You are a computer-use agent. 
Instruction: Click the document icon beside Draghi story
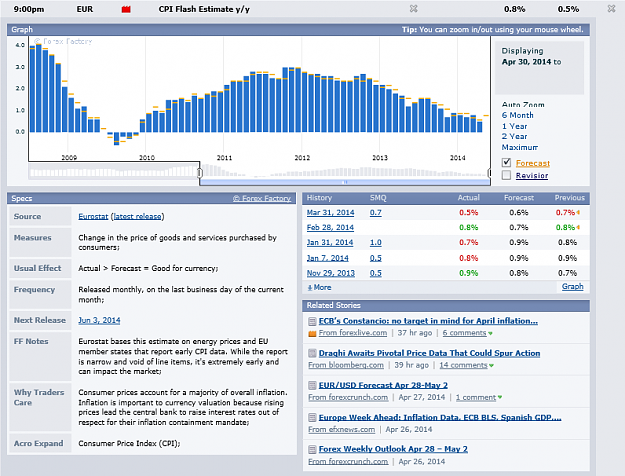coord(312,353)
